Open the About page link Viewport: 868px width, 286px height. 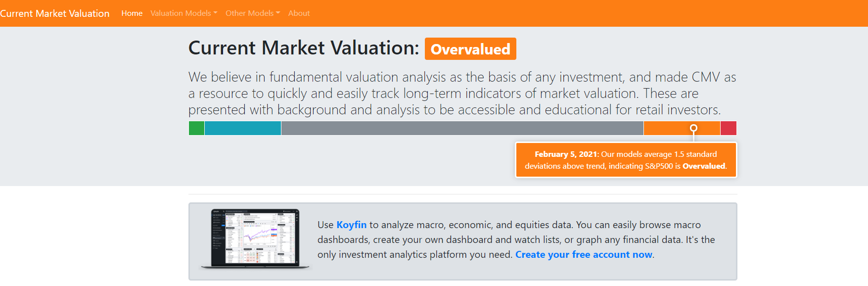click(299, 13)
